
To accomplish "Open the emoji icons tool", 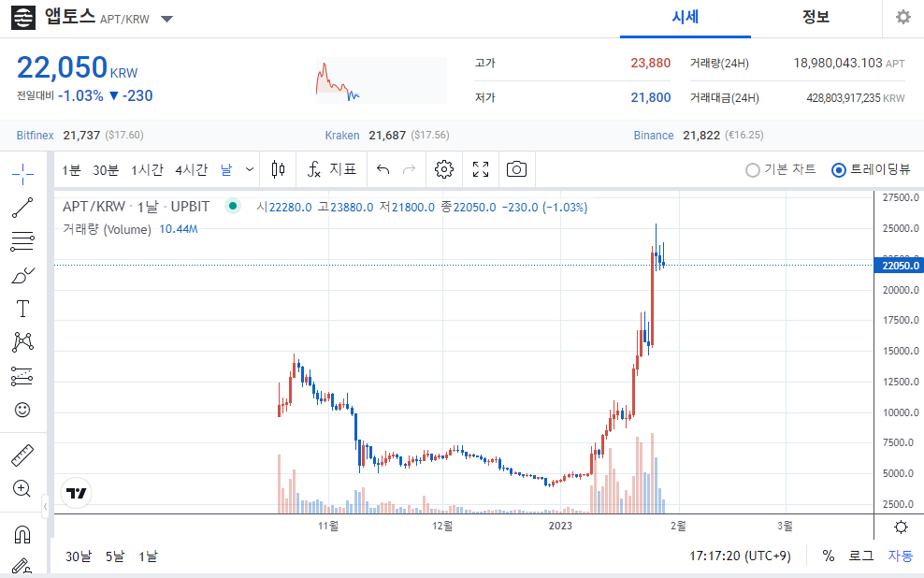I will (22, 410).
